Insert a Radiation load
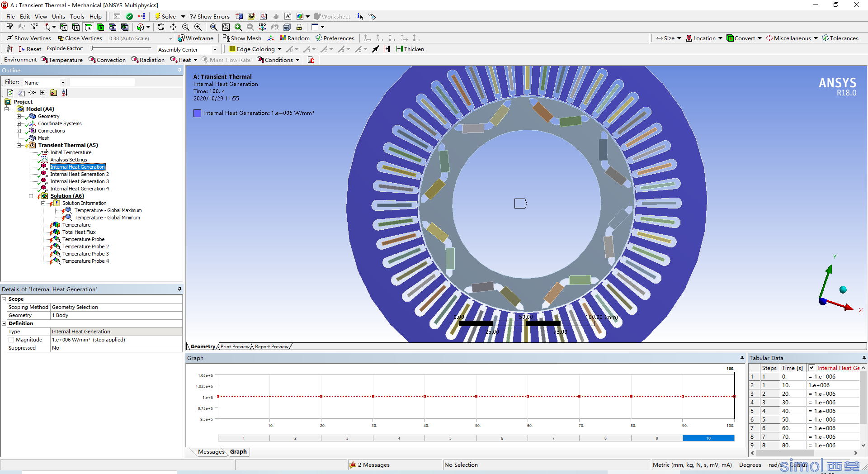Image resolution: width=868 pixels, height=474 pixels. pos(148,60)
